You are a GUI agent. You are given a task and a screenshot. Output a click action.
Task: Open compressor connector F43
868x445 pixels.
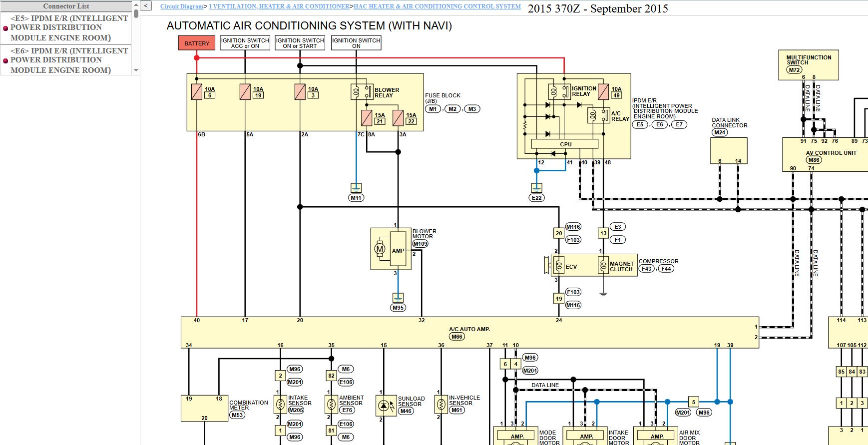pos(647,269)
